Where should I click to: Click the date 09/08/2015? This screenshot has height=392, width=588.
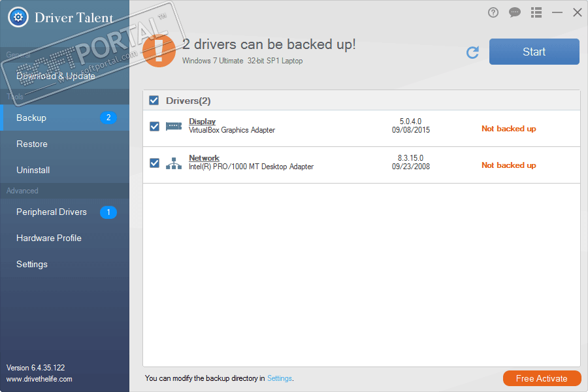click(411, 130)
